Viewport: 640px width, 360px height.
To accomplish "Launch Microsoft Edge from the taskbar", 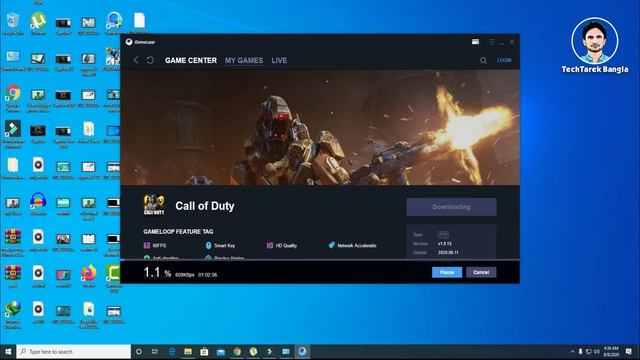I will (x=172, y=351).
